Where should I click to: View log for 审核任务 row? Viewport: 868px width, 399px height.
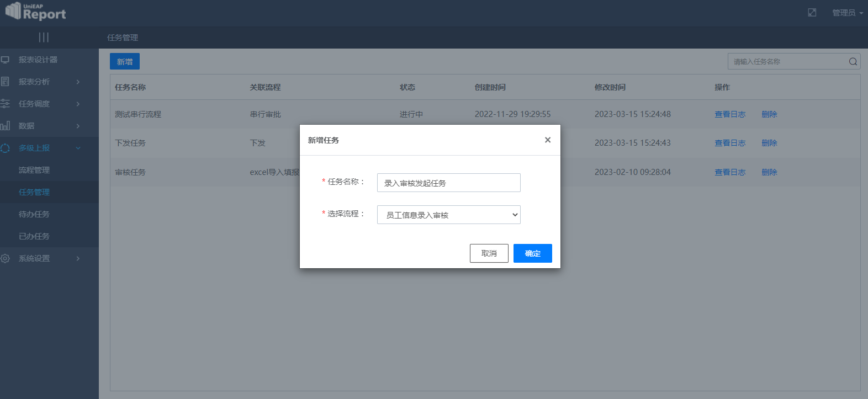[x=730, y=172]
